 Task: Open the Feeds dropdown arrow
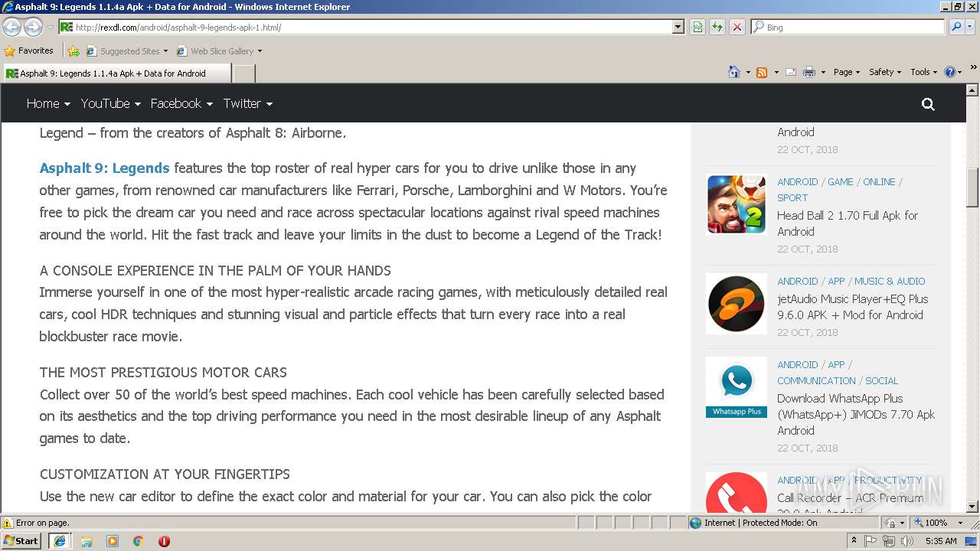click(x=776, y=73)
